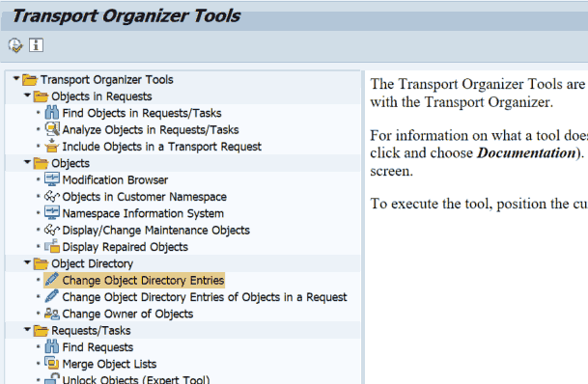
Task: Open Change Object Directory Entries of Objects in a Request
Action: point(205,297)
